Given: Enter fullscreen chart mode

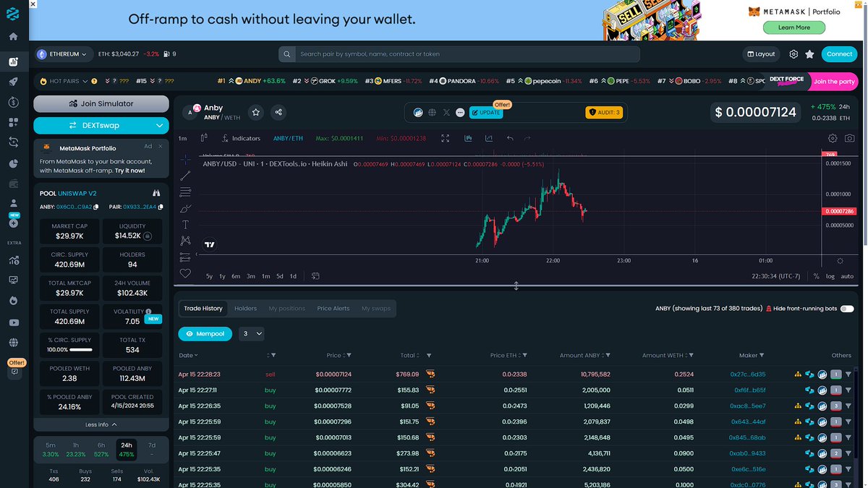Looking at the screenshot, I should [x=446, y=138].
